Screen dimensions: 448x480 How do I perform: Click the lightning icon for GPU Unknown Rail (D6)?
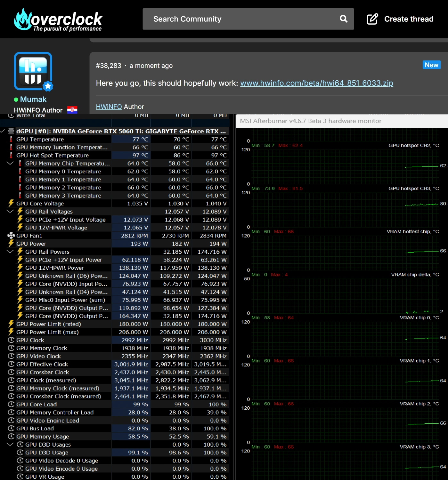20,276
